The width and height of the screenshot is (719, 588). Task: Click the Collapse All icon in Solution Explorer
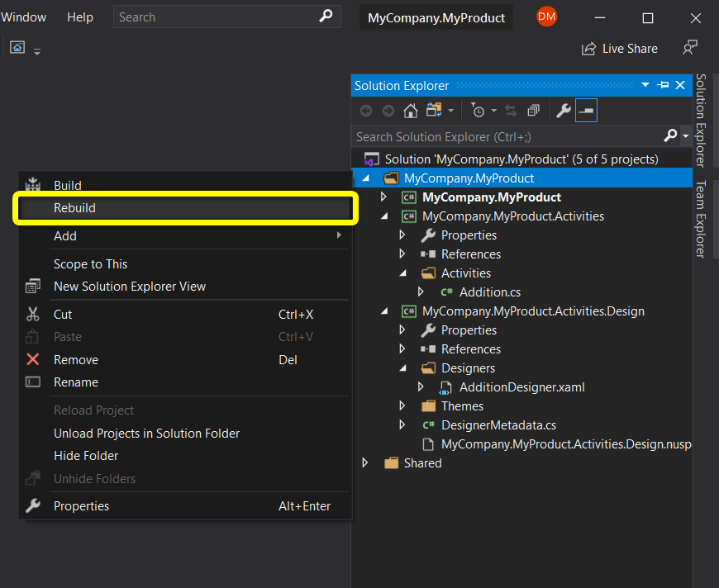(533, 111)
